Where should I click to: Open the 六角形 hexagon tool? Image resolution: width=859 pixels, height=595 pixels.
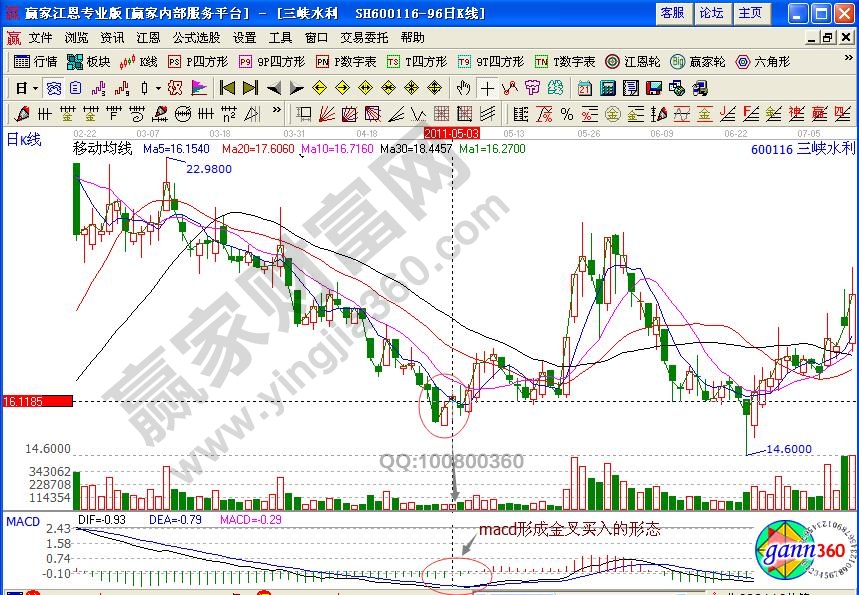763,62
